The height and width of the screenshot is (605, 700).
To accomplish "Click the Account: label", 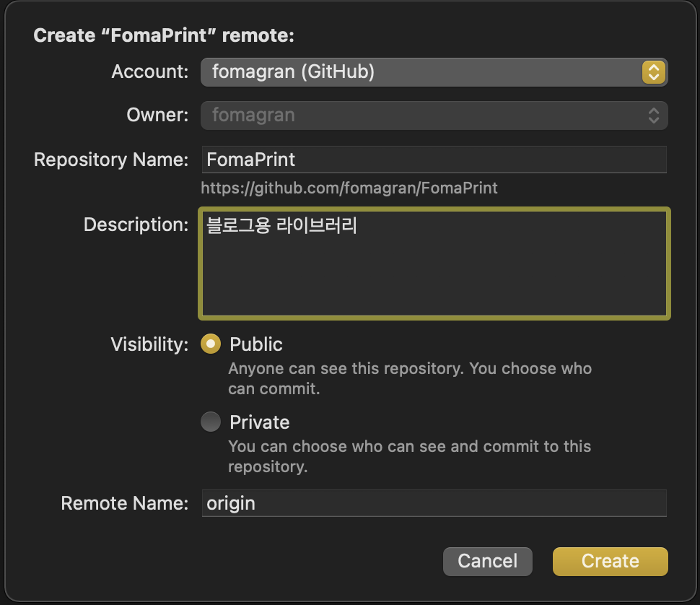I will pos(150,71).
